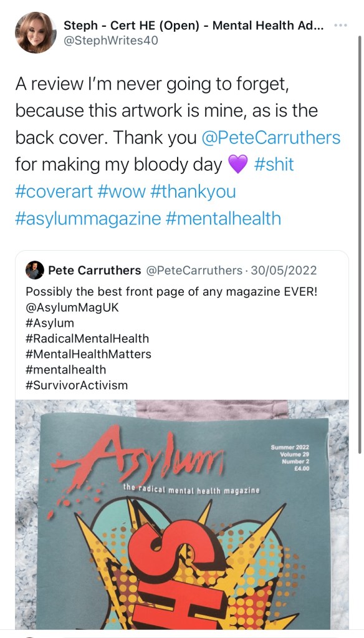Open Steph's profile avatar photo

click(x=36, y=32)
